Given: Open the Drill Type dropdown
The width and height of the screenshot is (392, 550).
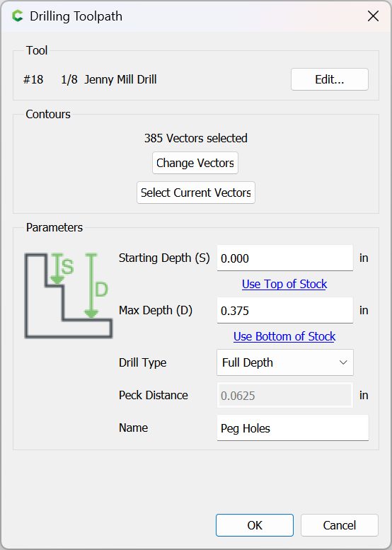Looking at the screenshot, I should (285, 362).
